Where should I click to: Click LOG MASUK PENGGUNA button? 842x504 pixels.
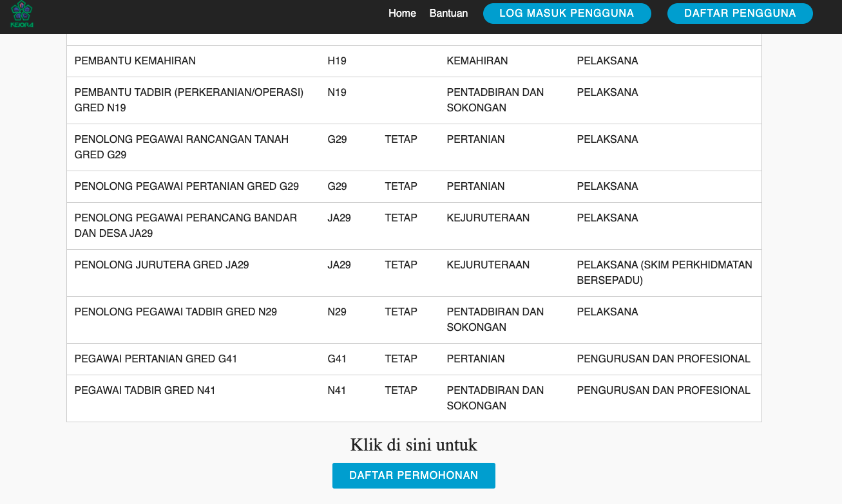[x=566, y=13]
